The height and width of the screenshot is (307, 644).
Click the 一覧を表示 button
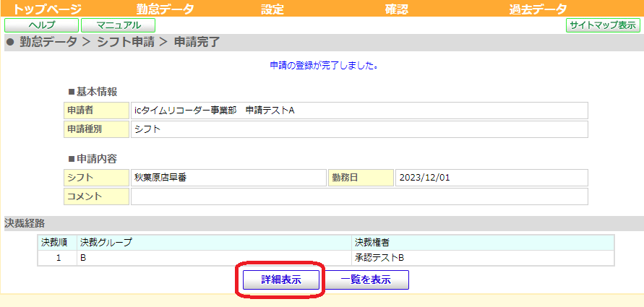365,280
